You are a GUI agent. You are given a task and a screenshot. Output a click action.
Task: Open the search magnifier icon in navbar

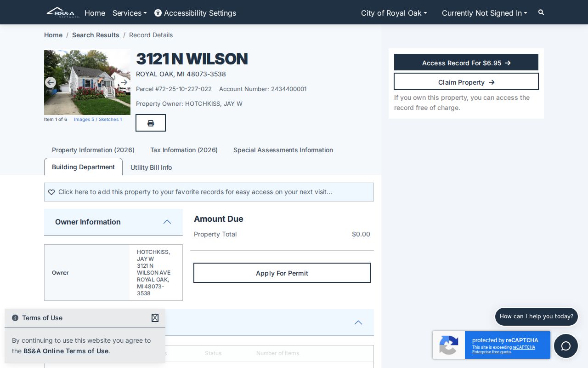[541, 12]
